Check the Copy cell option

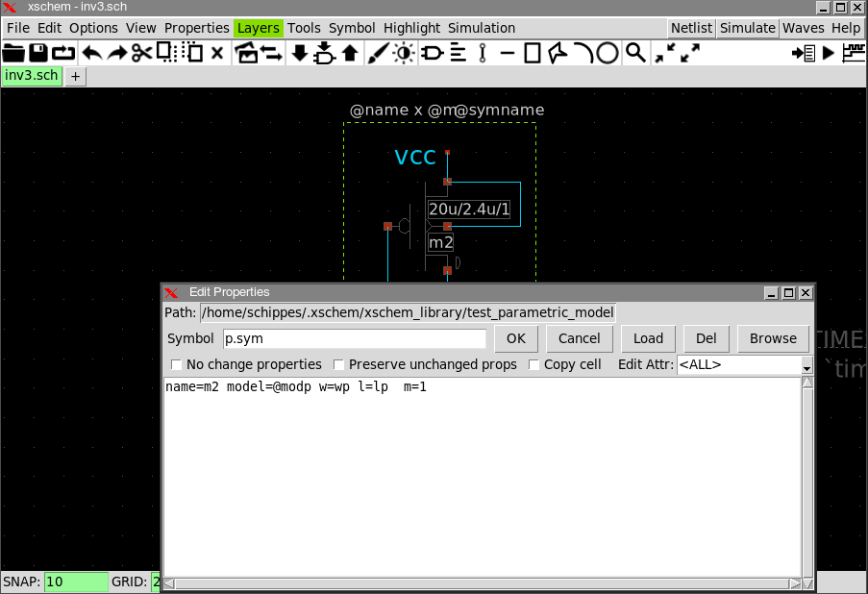534,364
